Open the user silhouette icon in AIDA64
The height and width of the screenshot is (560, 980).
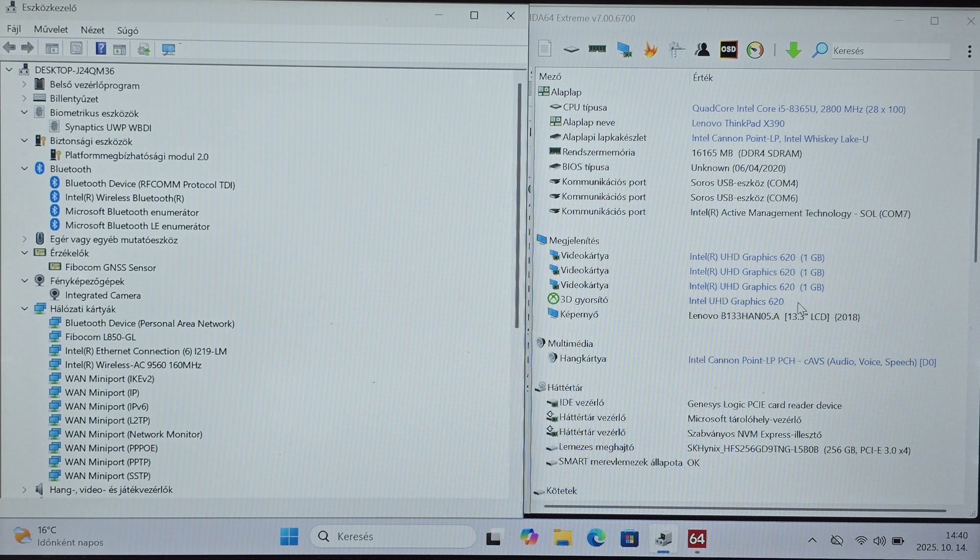[x=702, y=50]
